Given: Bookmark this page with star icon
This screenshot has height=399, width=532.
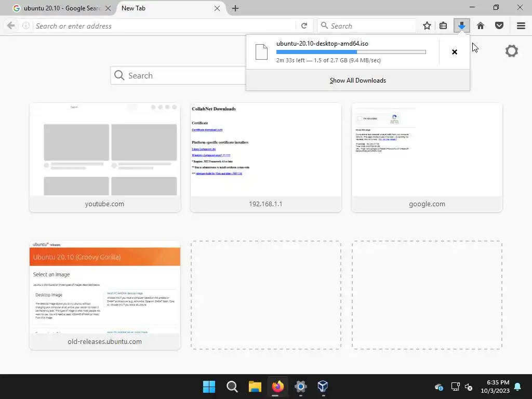Looking at the screenshot, I should point(427,26).
